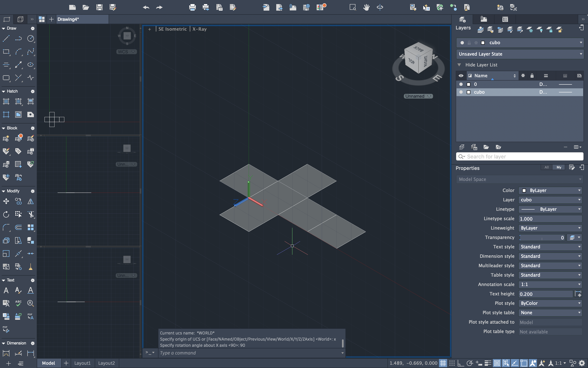
Task: Toggle snap mode in status bar
Action: [x=452, y=363]
